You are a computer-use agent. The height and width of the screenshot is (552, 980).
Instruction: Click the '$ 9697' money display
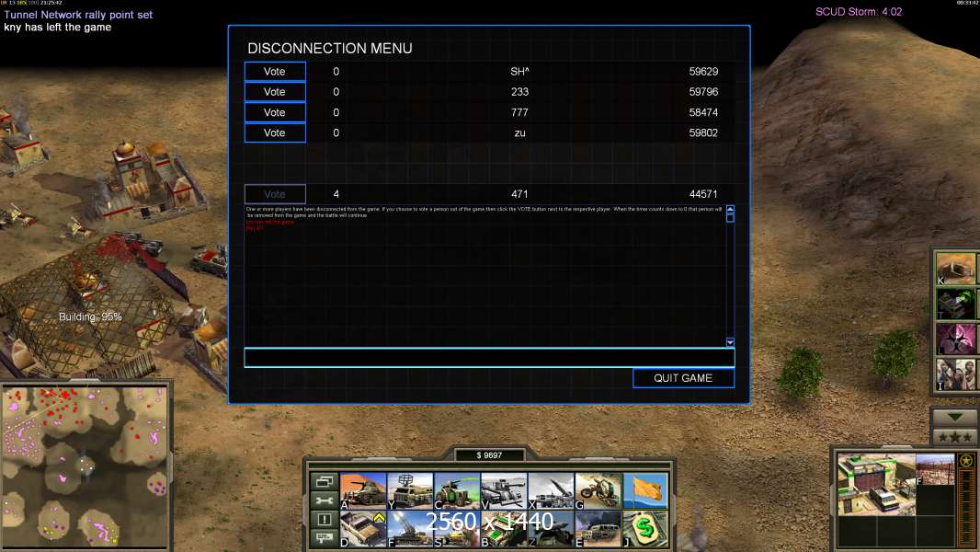489,455
